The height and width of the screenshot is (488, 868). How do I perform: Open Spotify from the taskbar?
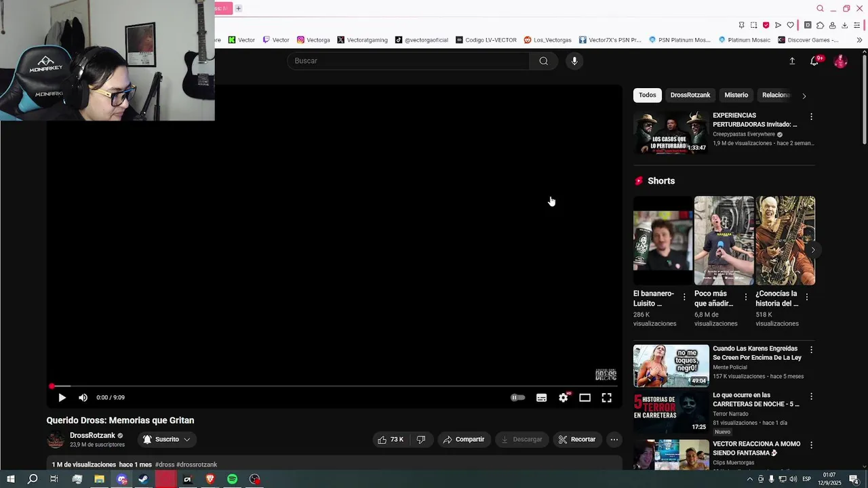pyautogui.click(x=232, y=479)
